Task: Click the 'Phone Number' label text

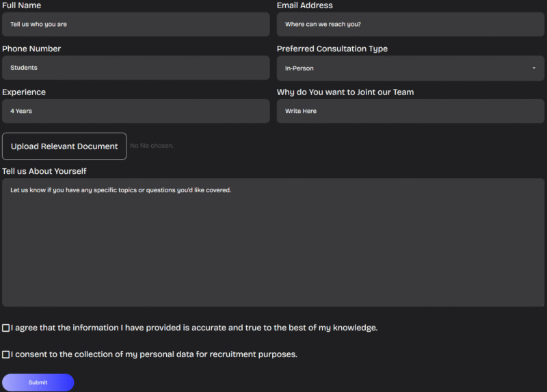Action: [x=31, y=49]
